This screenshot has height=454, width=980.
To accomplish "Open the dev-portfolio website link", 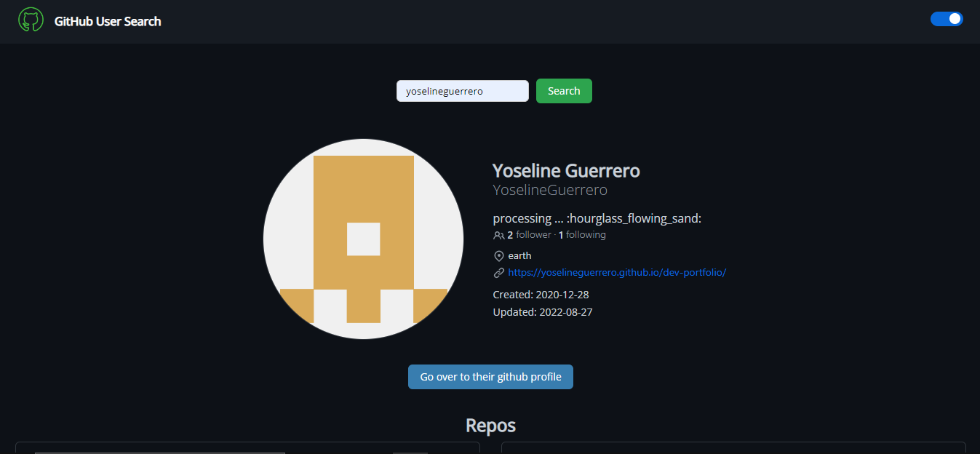I will (617, 273).
